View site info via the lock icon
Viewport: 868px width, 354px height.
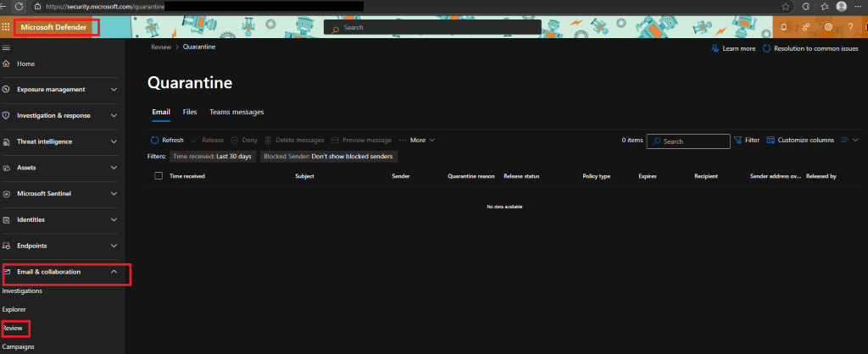tap(37, 7)
